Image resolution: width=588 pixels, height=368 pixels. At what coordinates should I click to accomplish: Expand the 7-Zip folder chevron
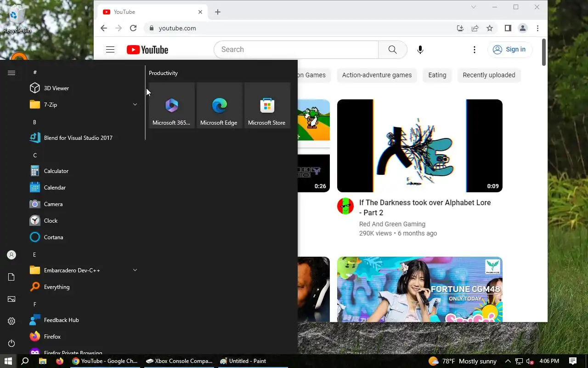click(x=135, y=104)
